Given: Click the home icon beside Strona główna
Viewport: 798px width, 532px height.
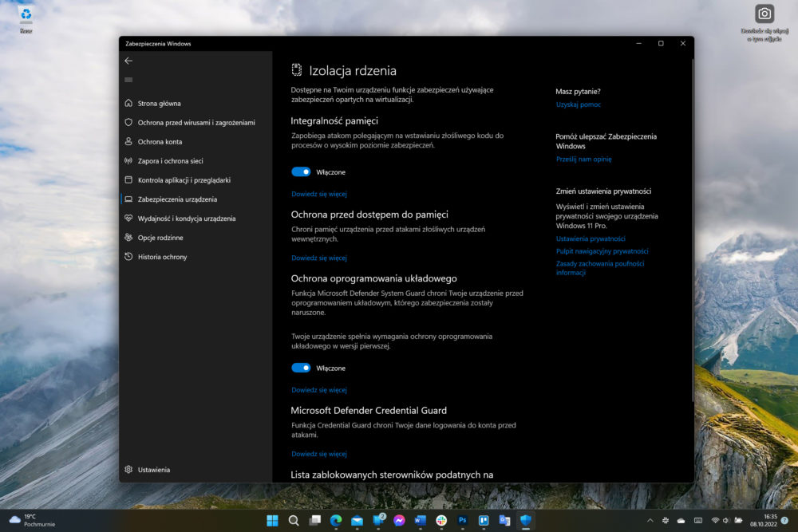Looking at the screenshot, I should (x=128, y=103).
